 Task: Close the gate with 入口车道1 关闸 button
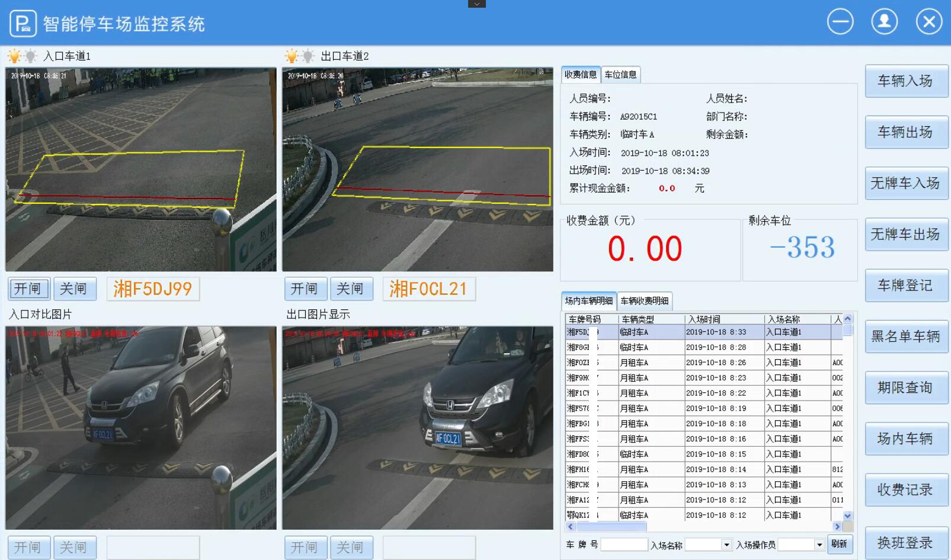pos(74,289)
